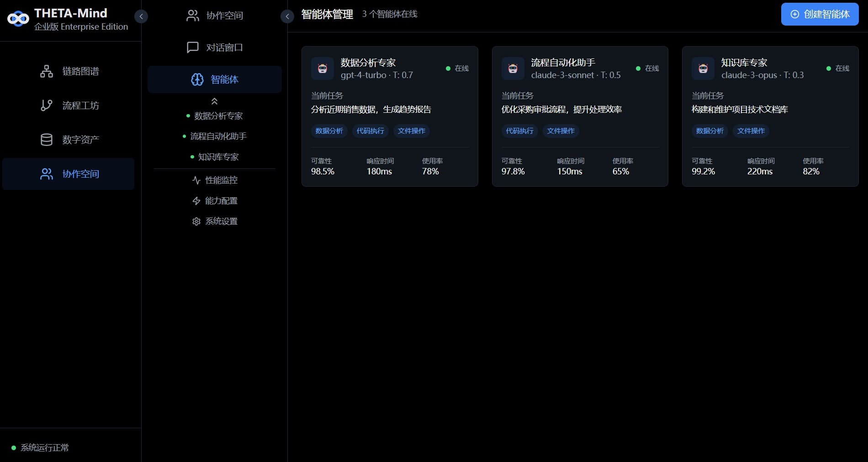Collapse the primary sidebar with its chevron

click(142, 16)
